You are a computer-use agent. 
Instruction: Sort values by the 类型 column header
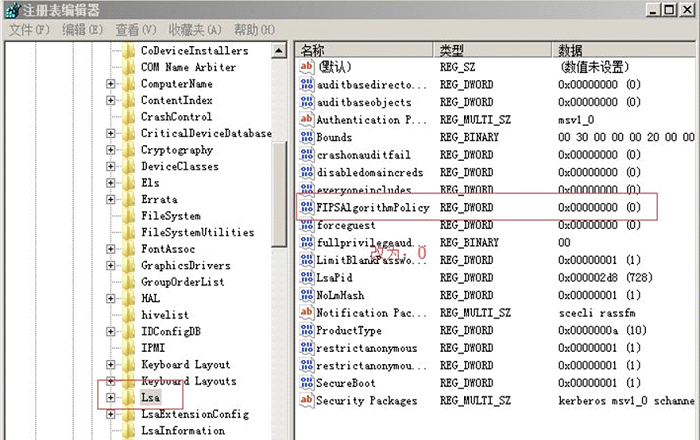493,50
